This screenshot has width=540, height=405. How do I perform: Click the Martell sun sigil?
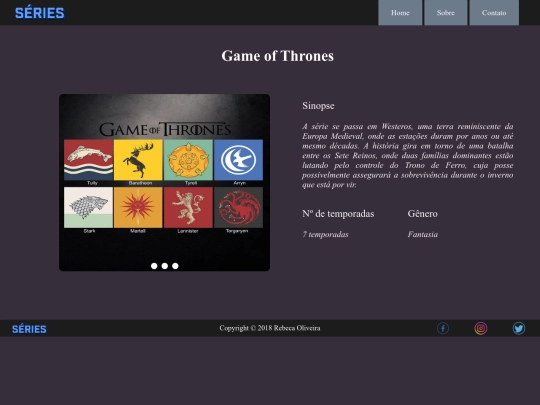pyautogui.click(x=138, y=207)
